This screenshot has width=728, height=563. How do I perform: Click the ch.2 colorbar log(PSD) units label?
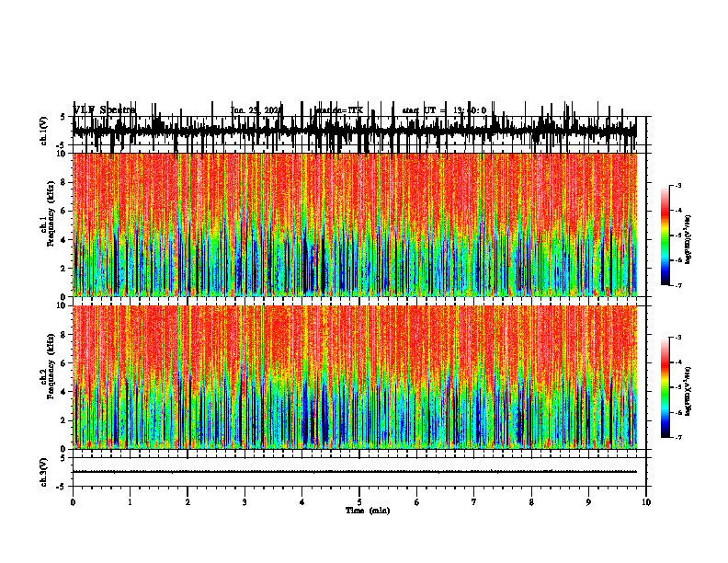coord(688,392)
